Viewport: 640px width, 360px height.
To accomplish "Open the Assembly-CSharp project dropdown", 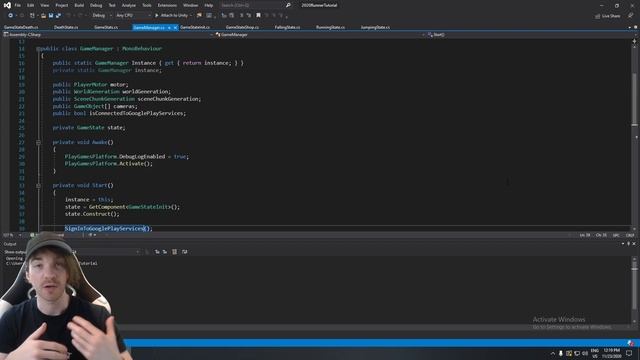I will point(108,35).
